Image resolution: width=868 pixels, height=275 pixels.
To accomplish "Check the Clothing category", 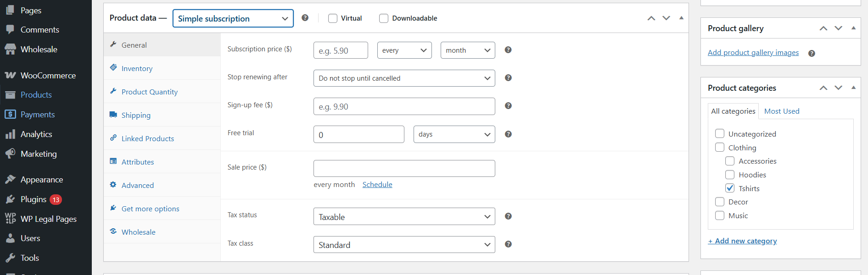I will tap(720, 147).
